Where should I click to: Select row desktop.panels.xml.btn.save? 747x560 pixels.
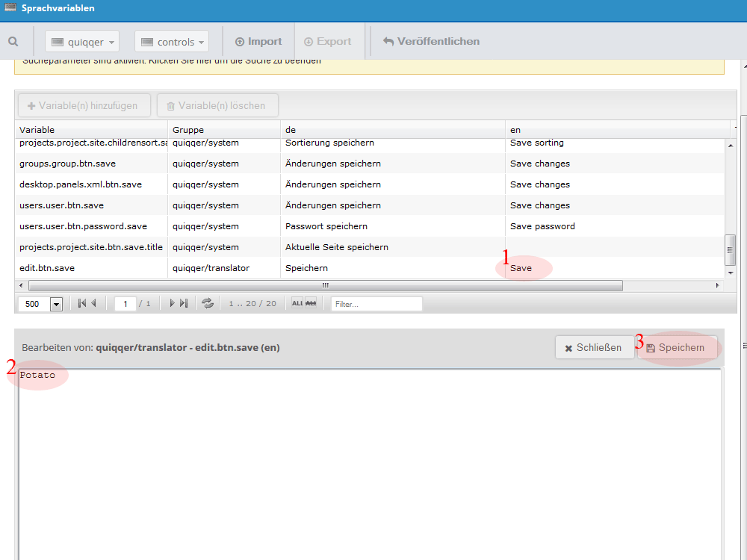[x=370, y=184]
